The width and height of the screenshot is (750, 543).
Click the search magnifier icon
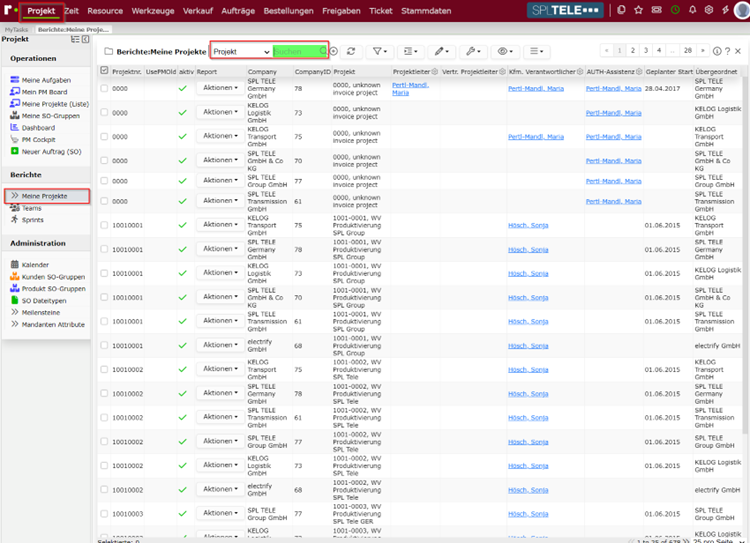coord(323,51)
